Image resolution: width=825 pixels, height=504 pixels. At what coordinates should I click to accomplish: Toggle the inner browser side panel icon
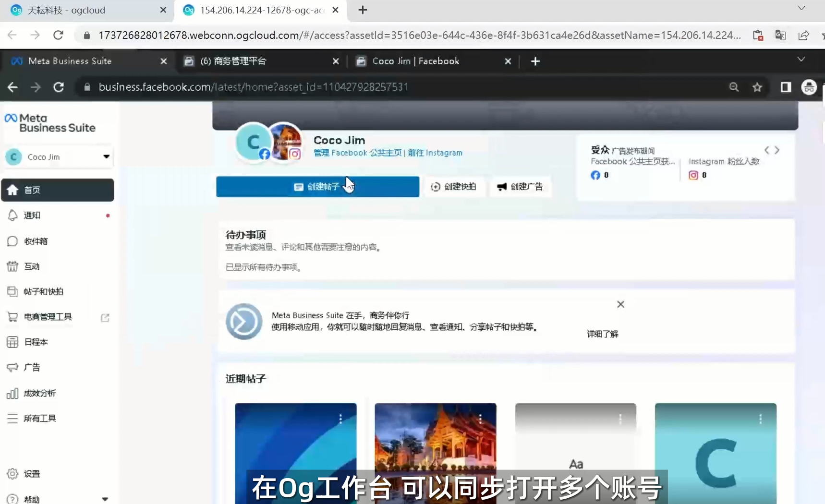point(786,87)
